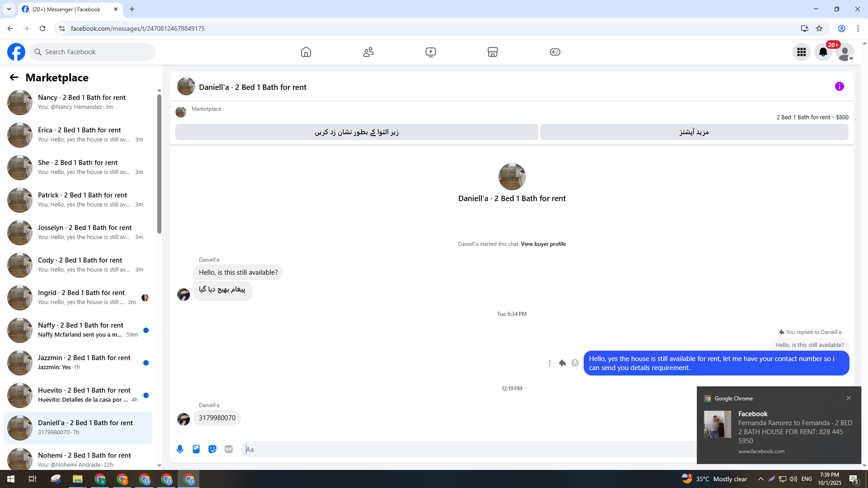Select the She 2 Bed 1 Bath chat
The image size is (868, 488).
click(x=78, y=167)
